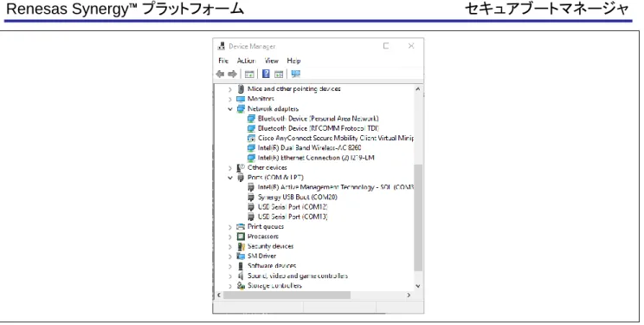Screen dimensions: 644x325
Task: Expand the Security devices node
Action: tap(230, 247)
